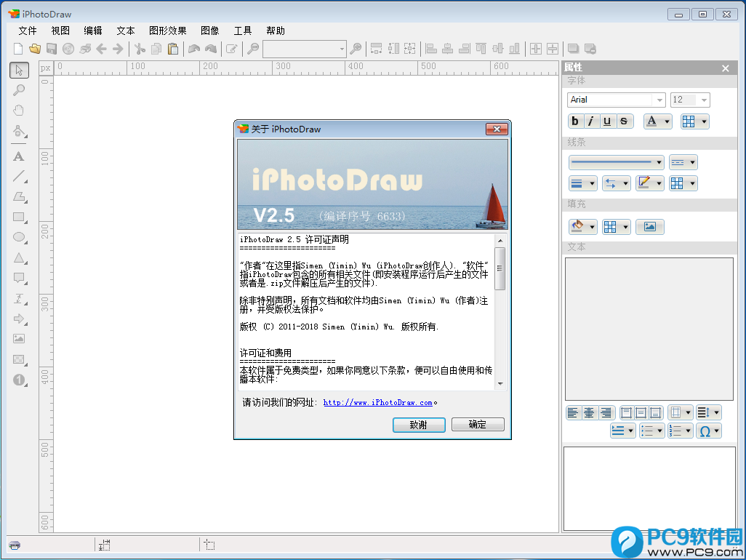Viewport: 746px width, 560px height.
Task: Align text to the right
Action: point(606,412)
